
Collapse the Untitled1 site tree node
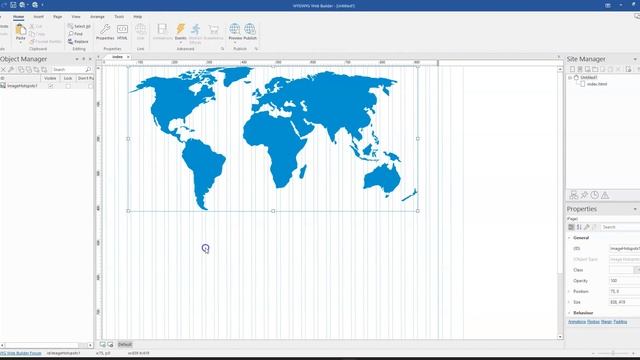(570, 78)
